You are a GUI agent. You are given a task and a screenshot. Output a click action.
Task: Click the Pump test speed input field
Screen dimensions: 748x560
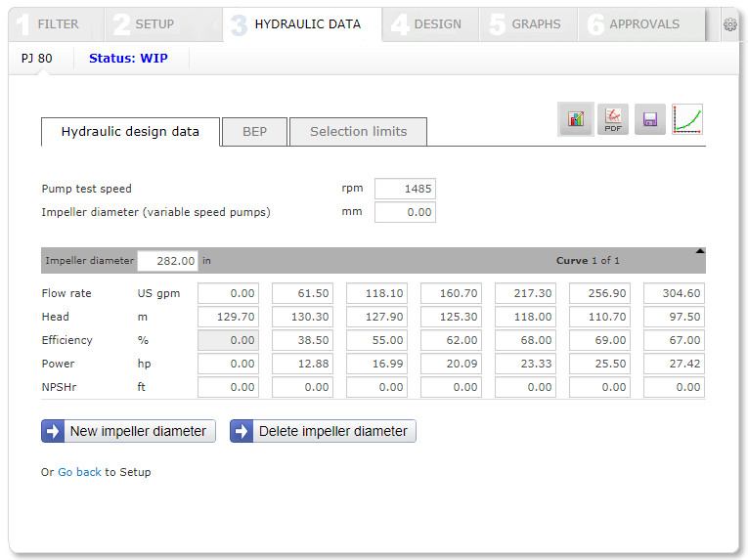(x=405, y=189)
